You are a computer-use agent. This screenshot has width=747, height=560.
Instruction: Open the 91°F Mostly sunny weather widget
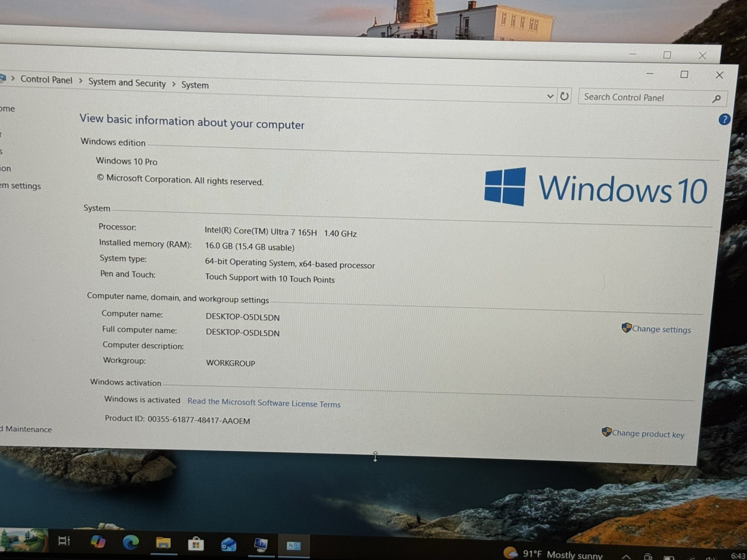[x=553, y=554]
